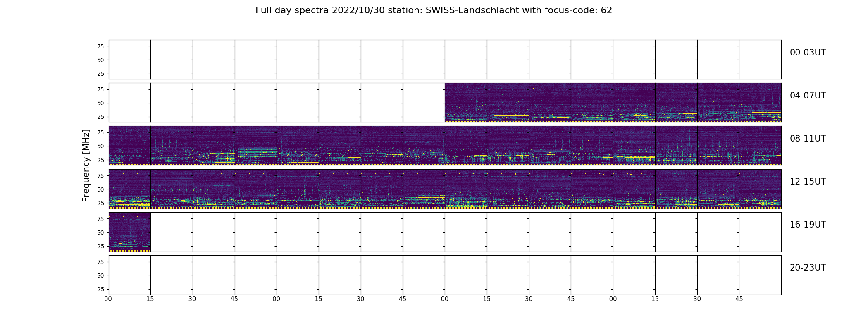Open the only spectrogram panel in the 16-19UT row

click(130, 232)
